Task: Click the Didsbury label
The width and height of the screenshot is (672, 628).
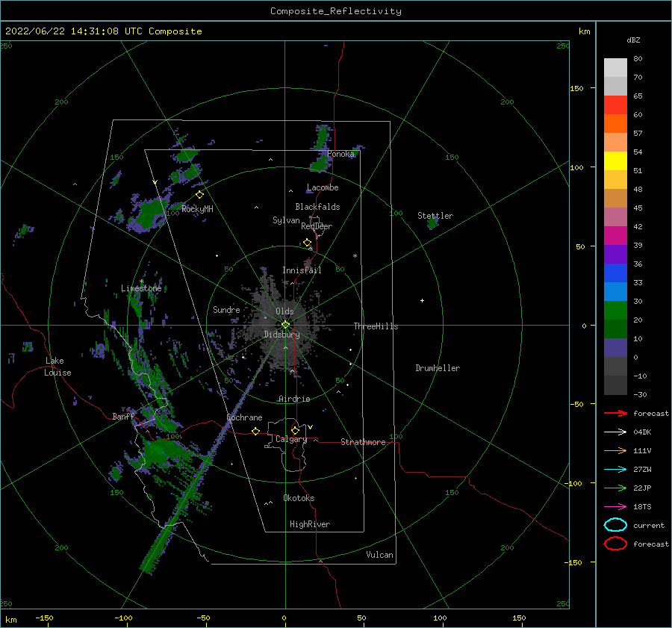Action: (282, 335)
